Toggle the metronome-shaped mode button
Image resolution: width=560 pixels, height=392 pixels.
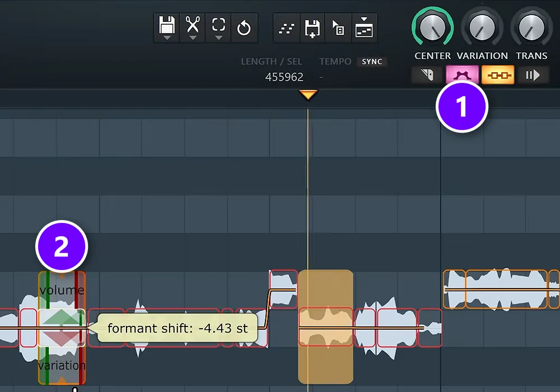point(427,75)
